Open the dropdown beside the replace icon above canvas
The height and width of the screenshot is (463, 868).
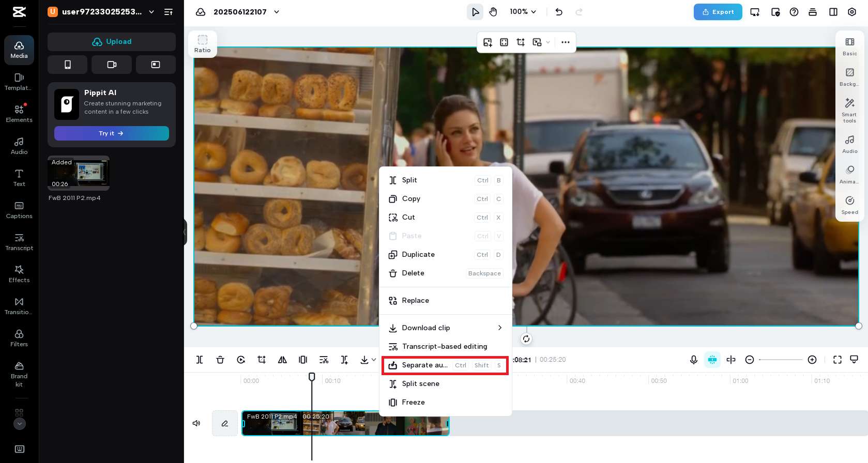pyautogui.click(x=548, y=42)
